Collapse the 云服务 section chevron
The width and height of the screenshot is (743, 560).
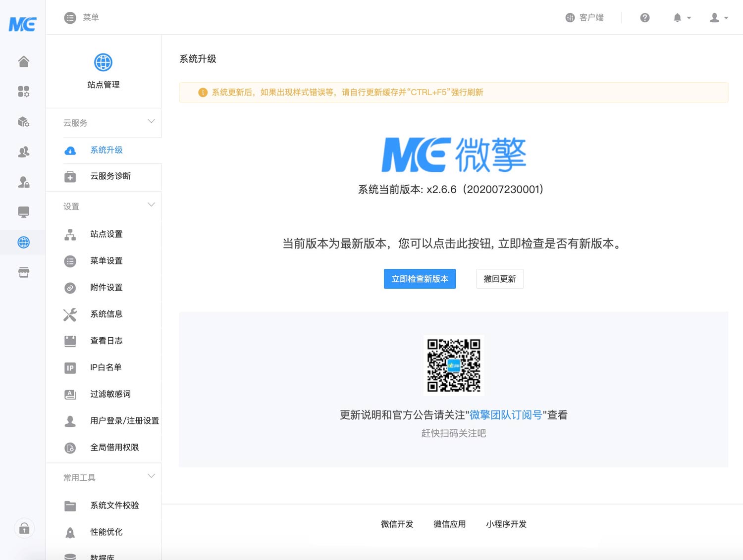tap(151, 121)
